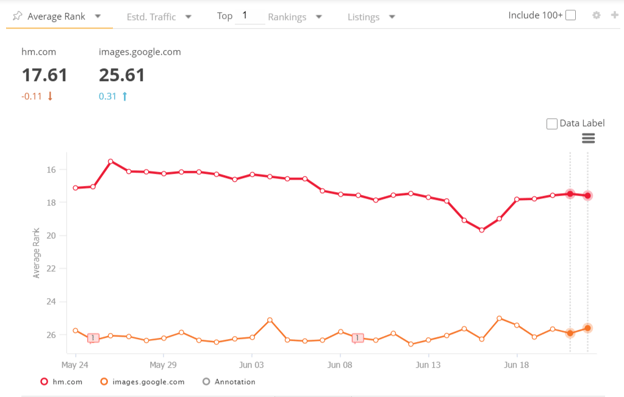Expand the Listings dropdown arrow
The width and height of the screenshot is (624, 397).
(392, 17)
